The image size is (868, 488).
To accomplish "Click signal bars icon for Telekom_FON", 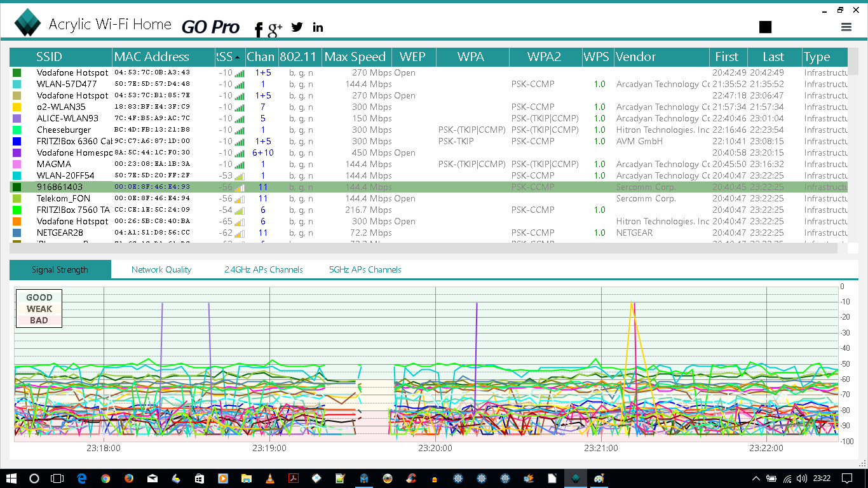I will click(x=240, y=198).
